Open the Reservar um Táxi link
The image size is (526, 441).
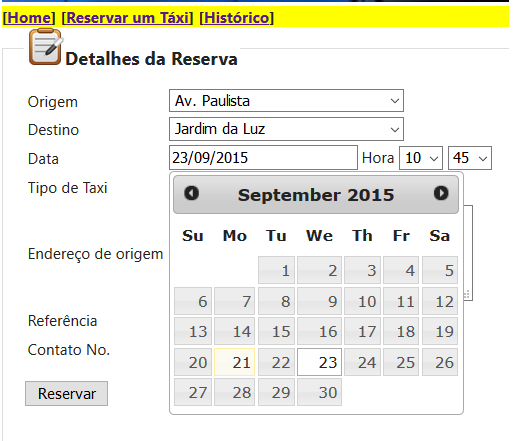tap(127, 18)
